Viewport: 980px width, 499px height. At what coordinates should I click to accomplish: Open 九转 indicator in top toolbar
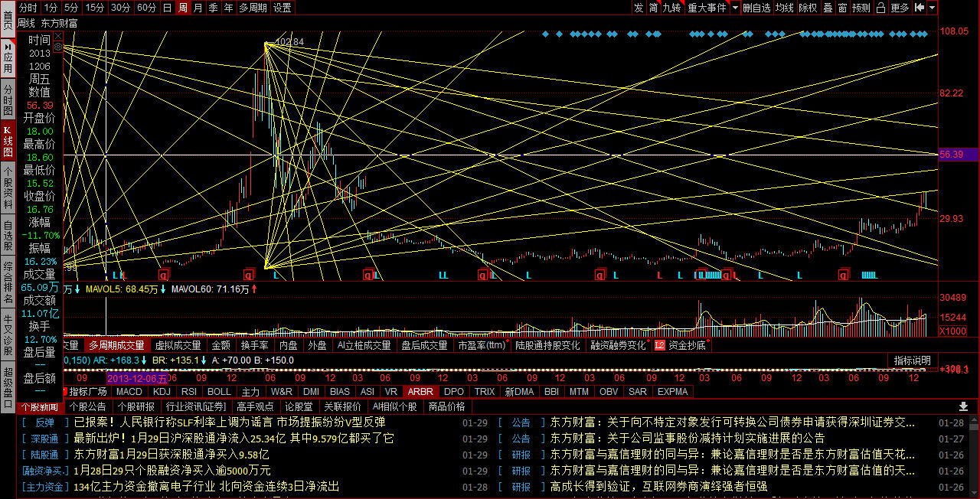click(671, 8)
